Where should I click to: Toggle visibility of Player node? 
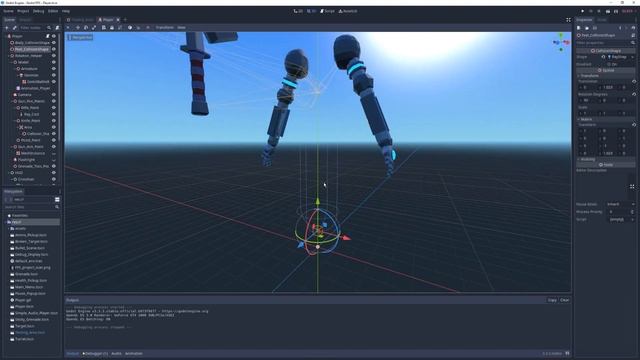53,36
